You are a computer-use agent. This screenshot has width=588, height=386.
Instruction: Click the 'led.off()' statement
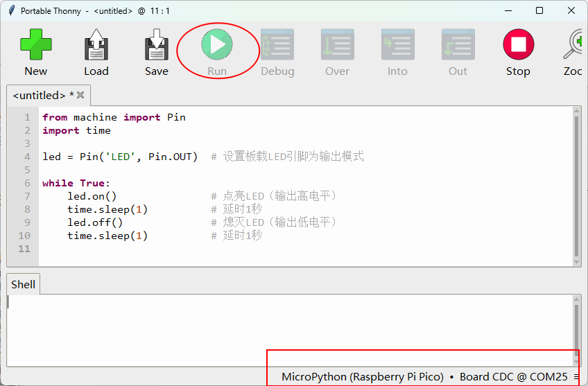tap(95, 222)
